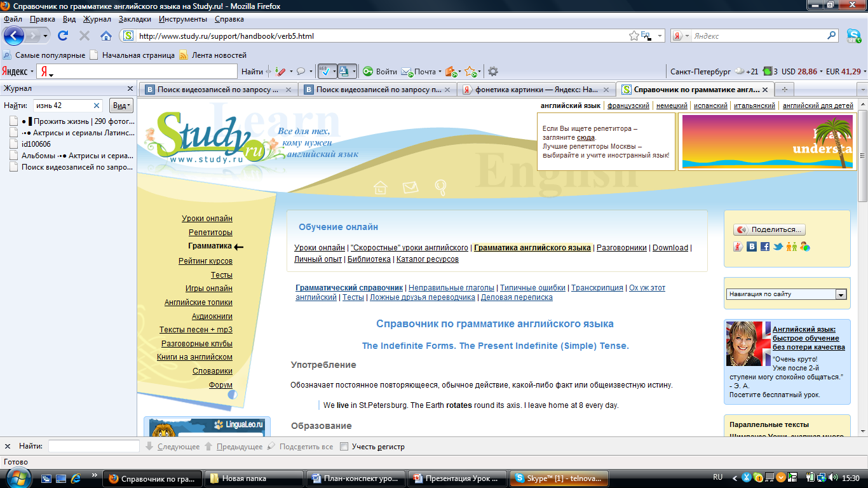Share the page via the VKontakte icon

tap(752, 247)
